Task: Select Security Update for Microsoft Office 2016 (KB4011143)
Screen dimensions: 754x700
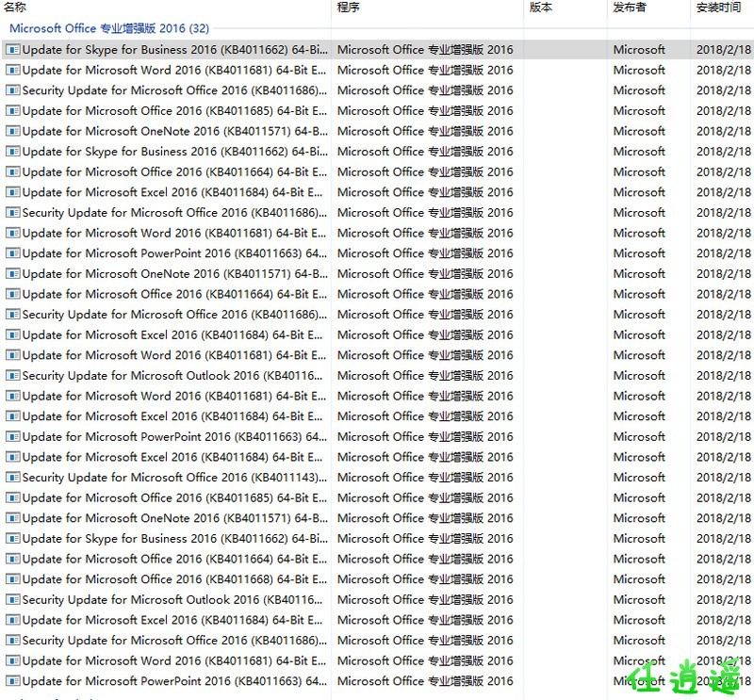Action: click(x=174, y=478)
